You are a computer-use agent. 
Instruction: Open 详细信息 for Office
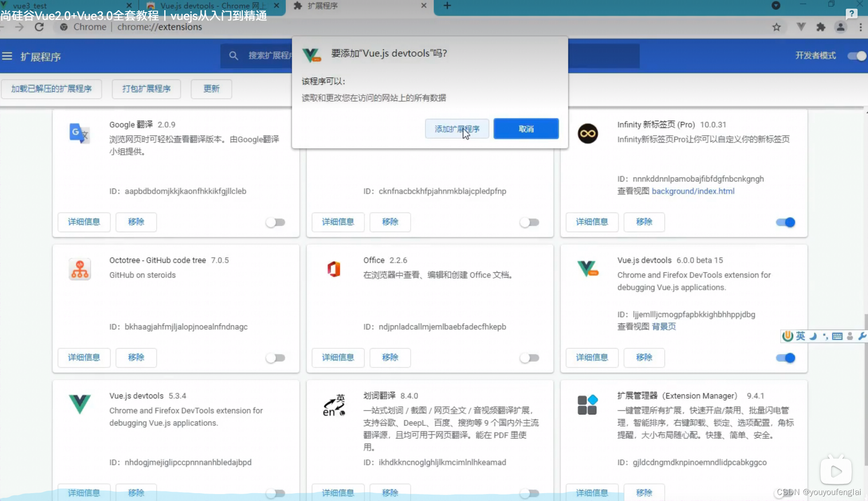pyautogui.click(x=338, y=357)
